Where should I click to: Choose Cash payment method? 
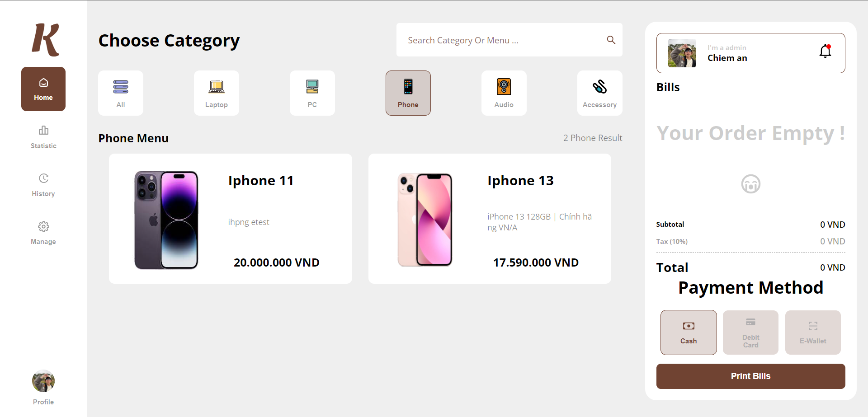point(689,333)
